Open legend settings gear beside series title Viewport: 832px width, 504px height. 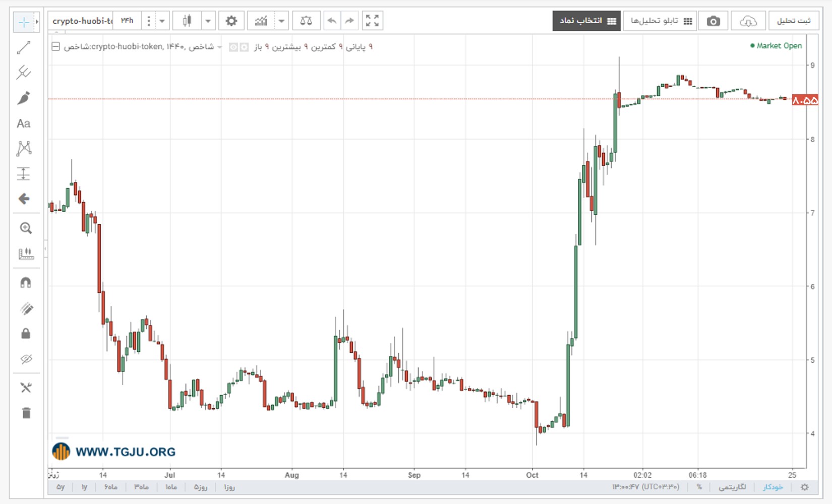click(244, 47)
